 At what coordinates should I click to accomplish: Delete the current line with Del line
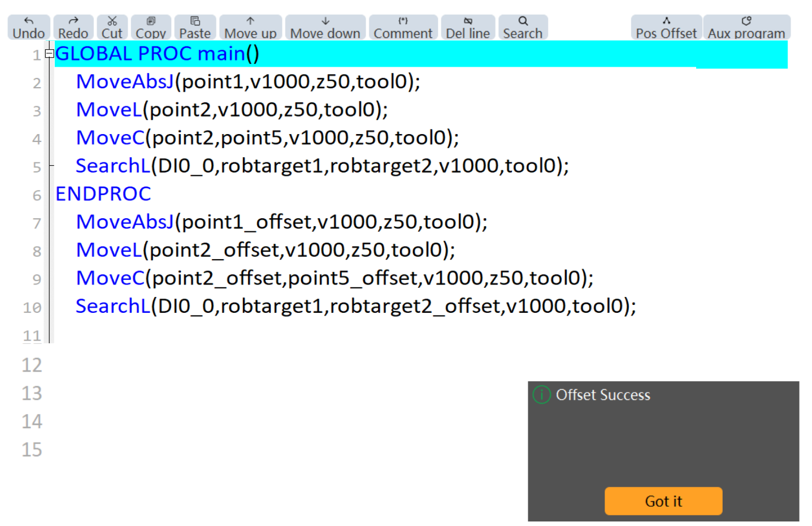[468, 27]
